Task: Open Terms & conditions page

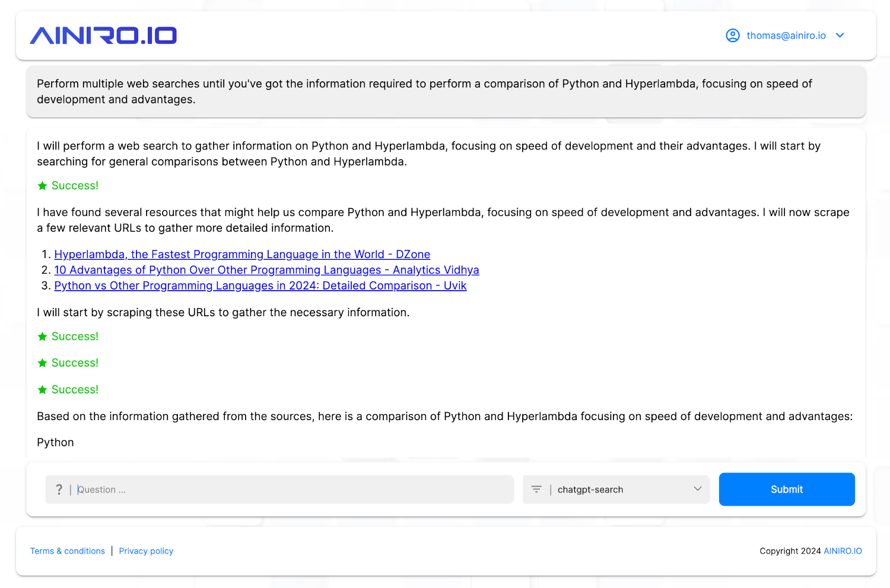Action: tap(68, 551)
